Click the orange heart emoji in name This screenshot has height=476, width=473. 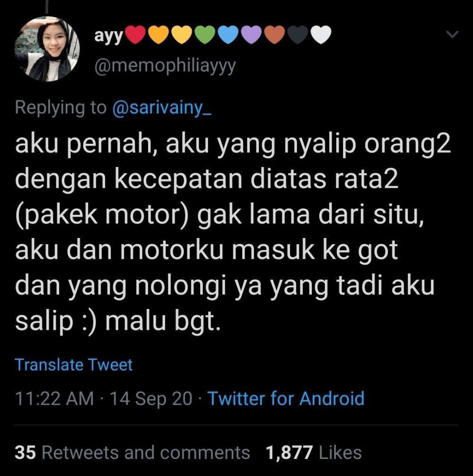pos(158,35)
